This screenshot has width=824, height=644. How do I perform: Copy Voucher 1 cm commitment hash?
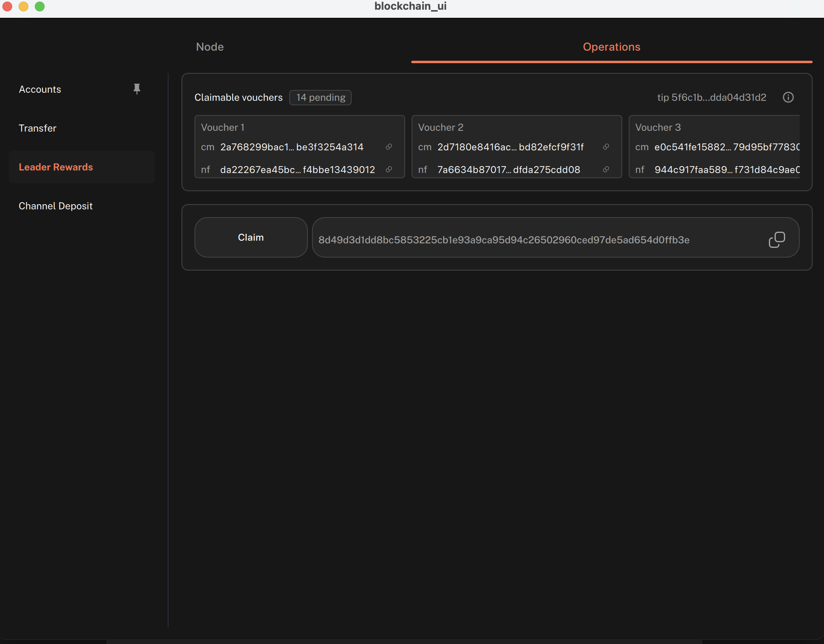coord(389,147)
